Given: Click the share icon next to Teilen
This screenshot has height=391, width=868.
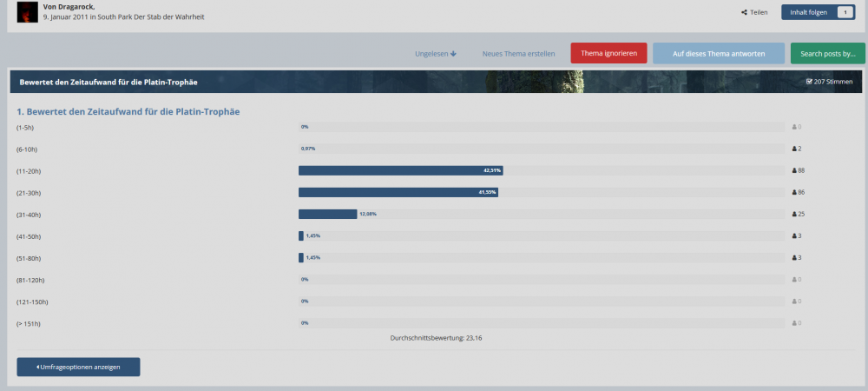Looking at the screenshot, I should [744, 13].
